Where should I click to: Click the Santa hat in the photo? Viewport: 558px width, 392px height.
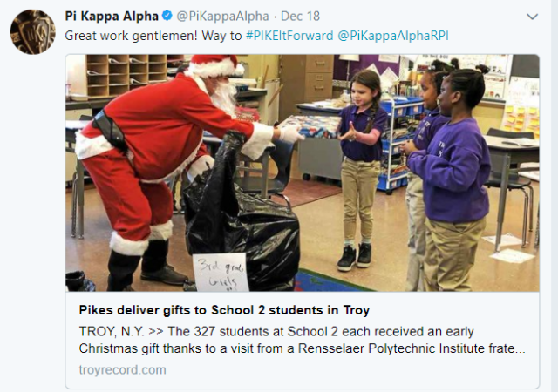(x=215, y=66)
